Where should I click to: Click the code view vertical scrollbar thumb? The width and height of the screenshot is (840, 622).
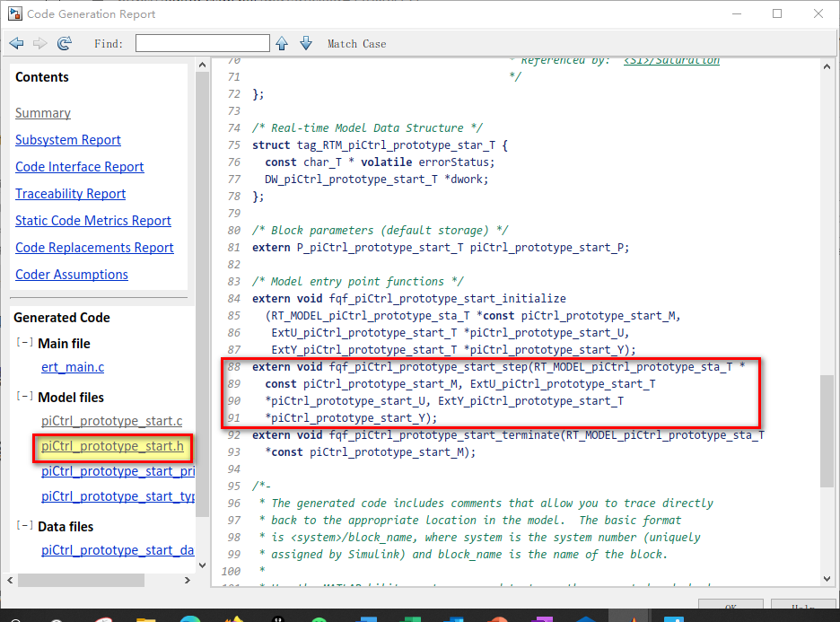(827, 432)
